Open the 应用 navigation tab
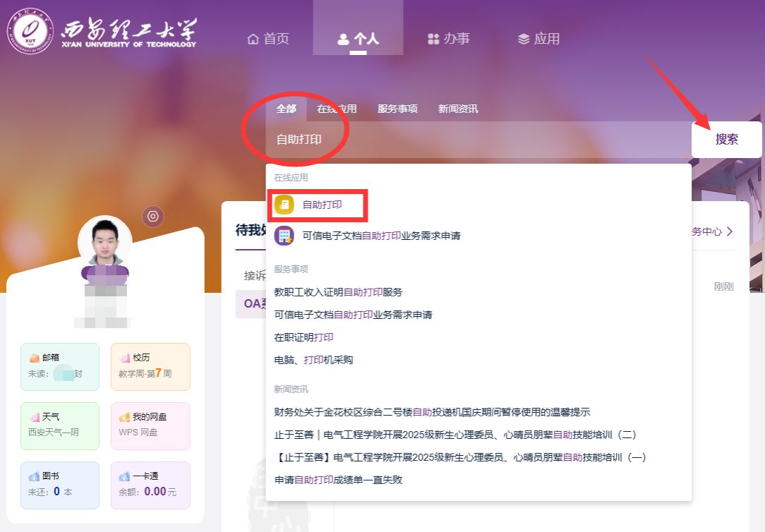Screen dimensions: 765x532 coord(538,39)
